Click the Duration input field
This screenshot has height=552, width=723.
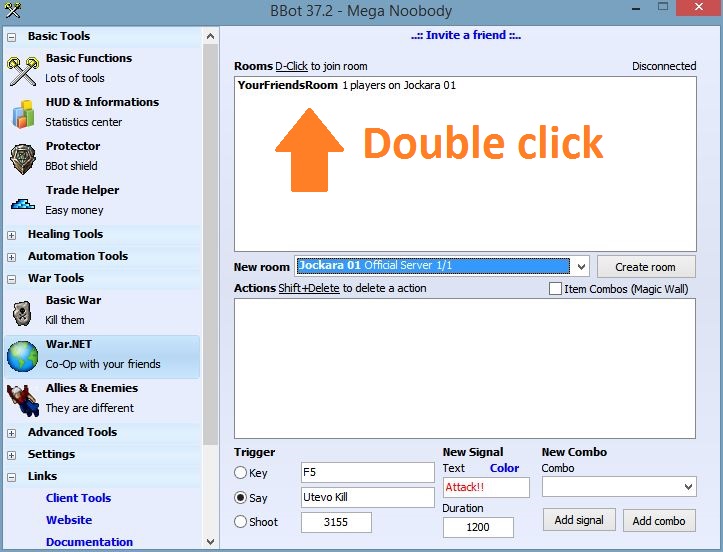(478, 527)
